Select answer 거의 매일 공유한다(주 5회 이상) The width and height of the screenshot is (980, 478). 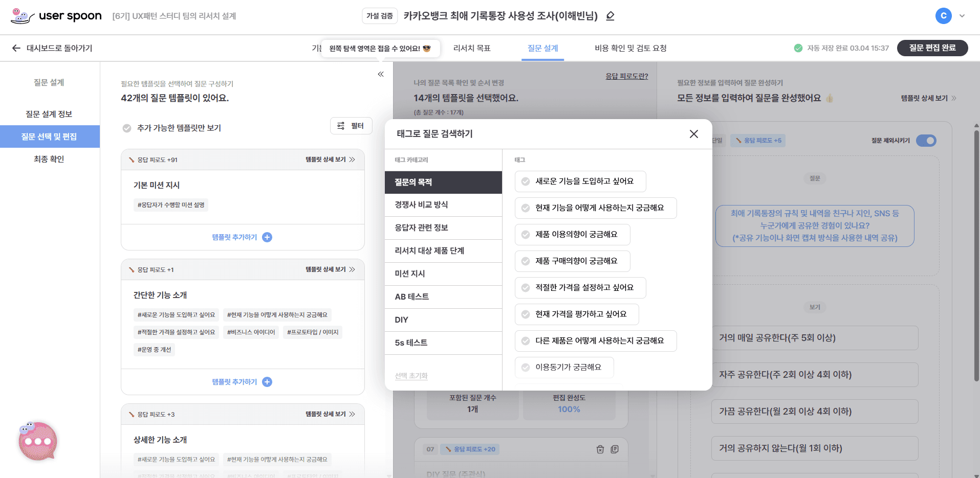[815, 338]
